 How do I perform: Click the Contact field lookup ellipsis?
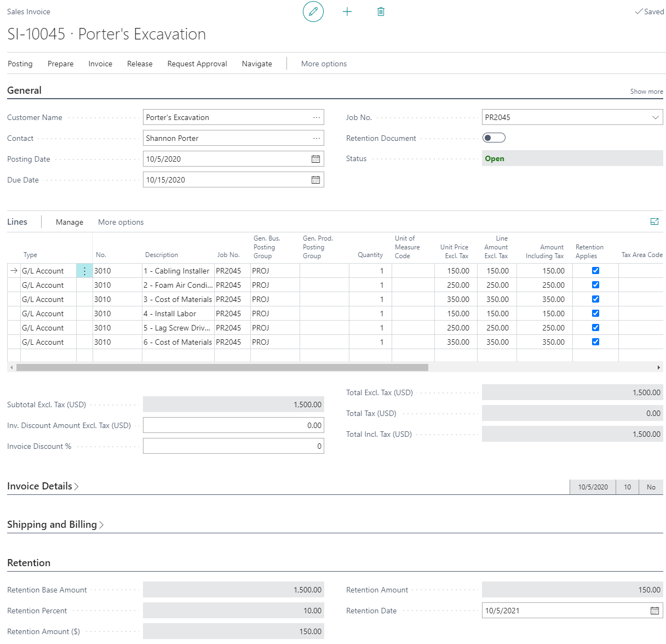pyautogui.click(x=316, y=138)
